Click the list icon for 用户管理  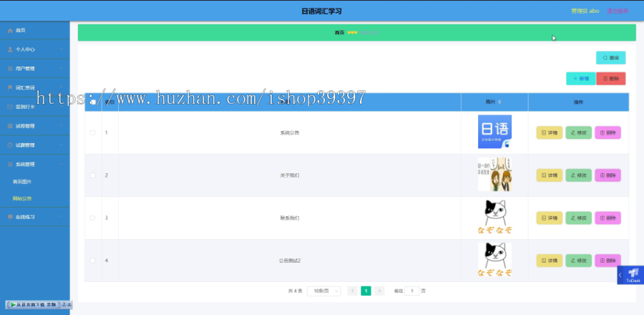pyautogui.click(x=10, y=69)
